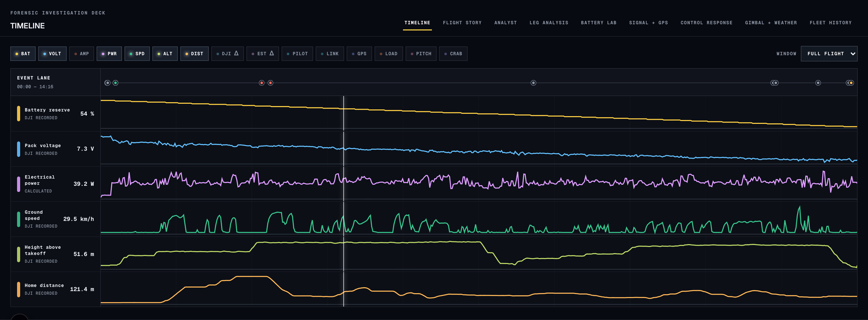
Task: Click the Battery reserve 54 % value
Action: click(x=87, y=114)
